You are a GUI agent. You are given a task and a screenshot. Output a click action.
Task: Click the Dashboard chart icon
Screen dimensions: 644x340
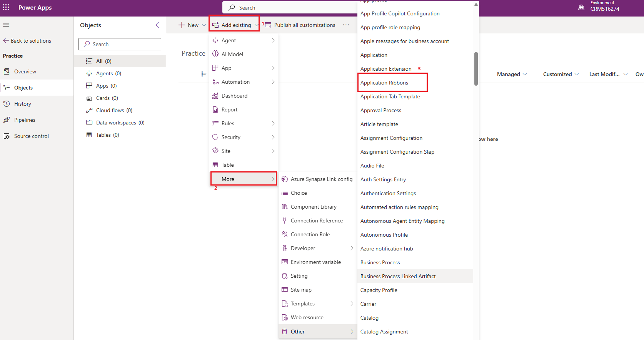215,96
